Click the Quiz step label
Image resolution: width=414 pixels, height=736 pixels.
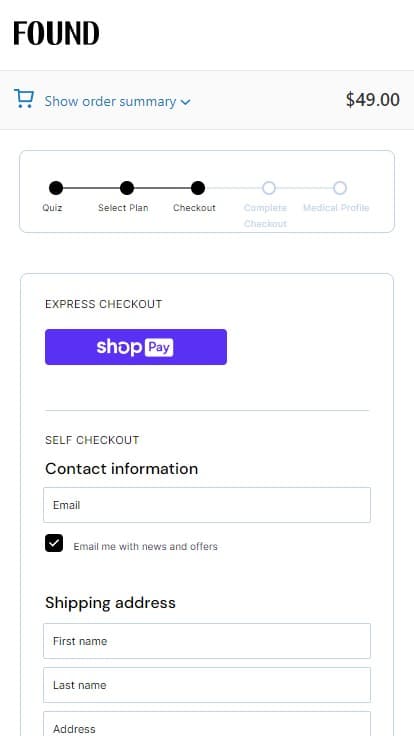[52, 208]
